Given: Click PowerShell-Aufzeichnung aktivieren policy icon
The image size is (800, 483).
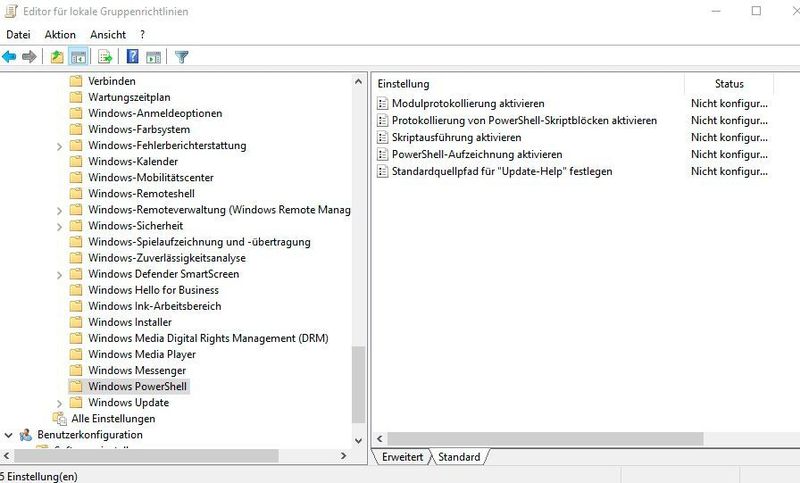Looking at the screenshot, I should coord(382,155).
